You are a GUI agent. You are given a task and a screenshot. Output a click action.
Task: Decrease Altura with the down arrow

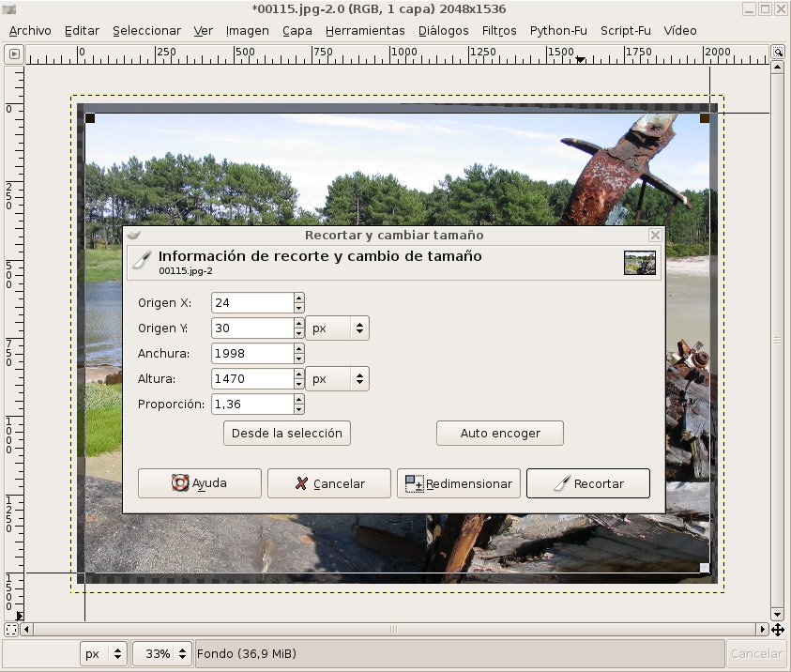point(299,384)
